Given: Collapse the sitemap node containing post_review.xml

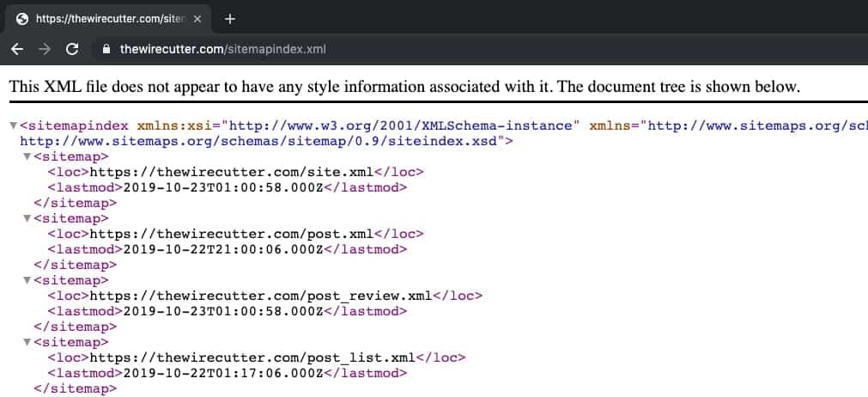Looking at the screenshot, I should [x=27, y=280].
